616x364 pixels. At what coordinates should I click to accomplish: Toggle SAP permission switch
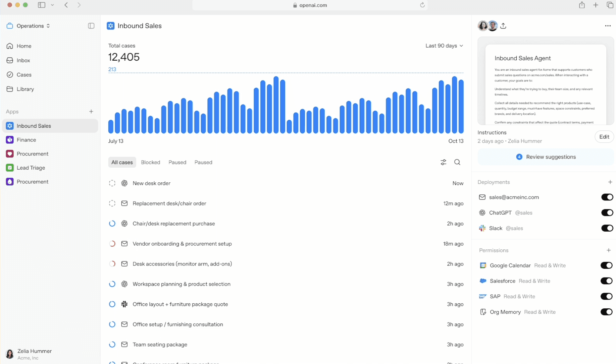[x=606, y=296]
